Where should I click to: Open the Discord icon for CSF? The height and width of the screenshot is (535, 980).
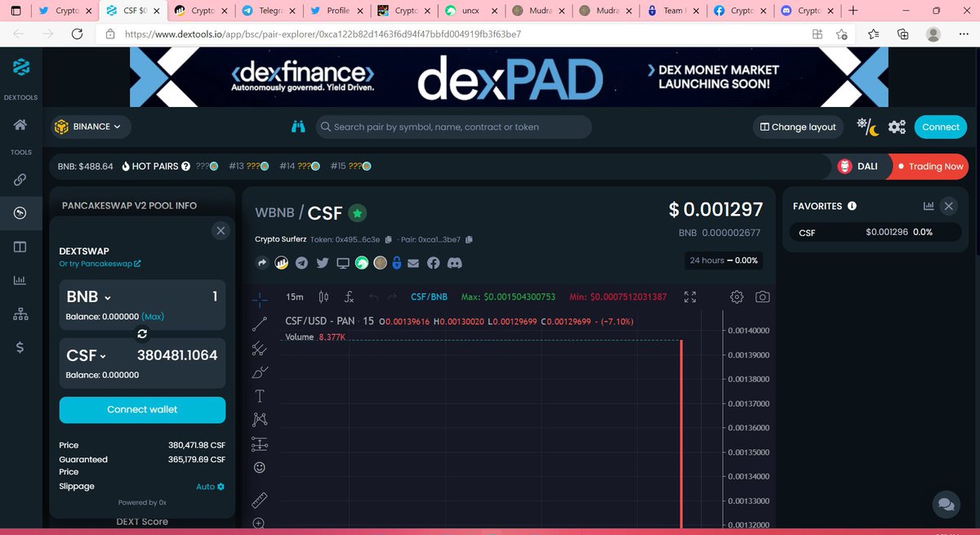point(455,263)
